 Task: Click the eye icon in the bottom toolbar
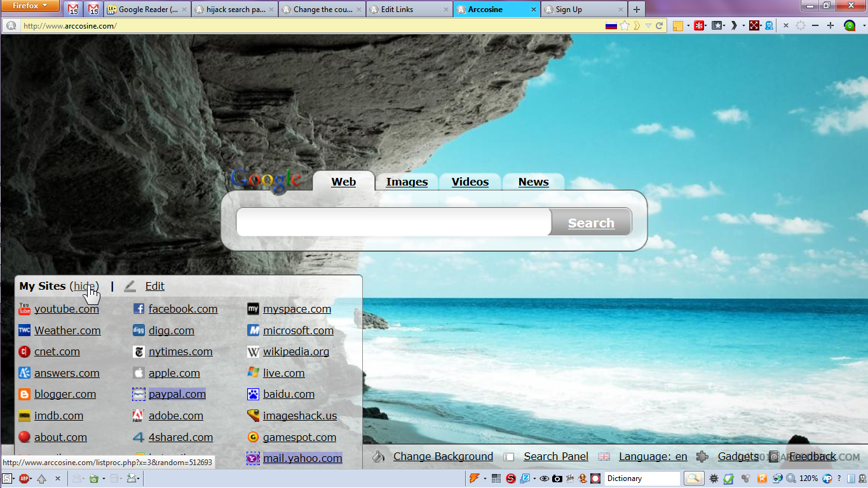(544, 478)
